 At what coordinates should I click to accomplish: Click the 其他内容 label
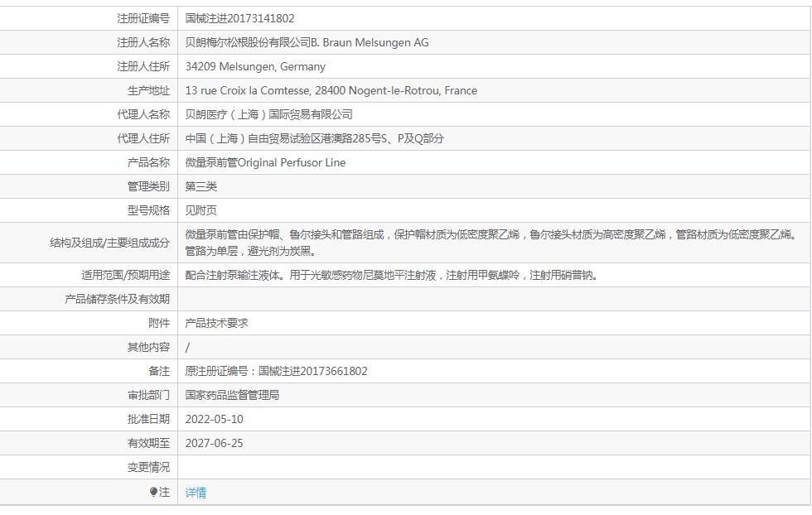point(148,347)
